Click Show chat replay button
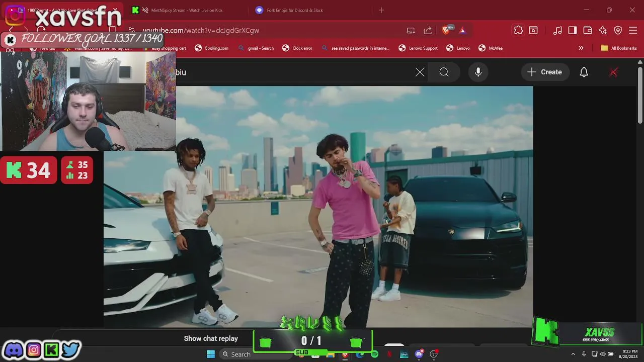The height and width of the screenshot is (362, 644). click(x=211, y=338)
